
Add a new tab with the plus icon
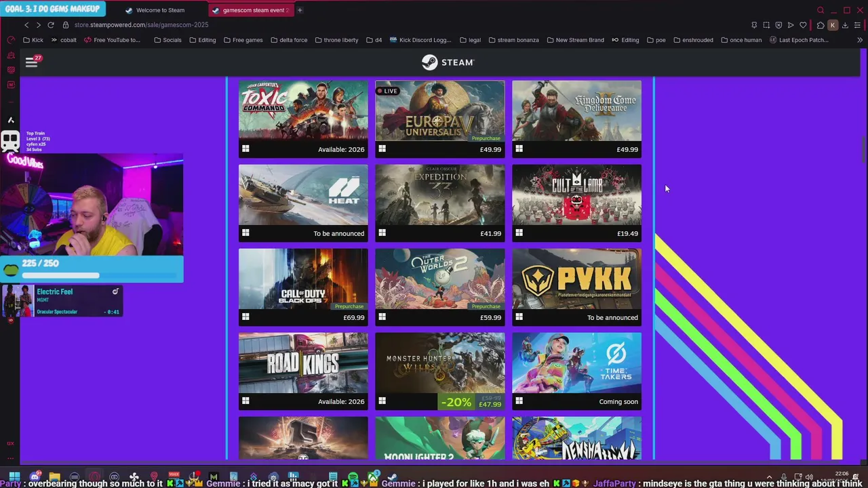click(x=300, y=10)
